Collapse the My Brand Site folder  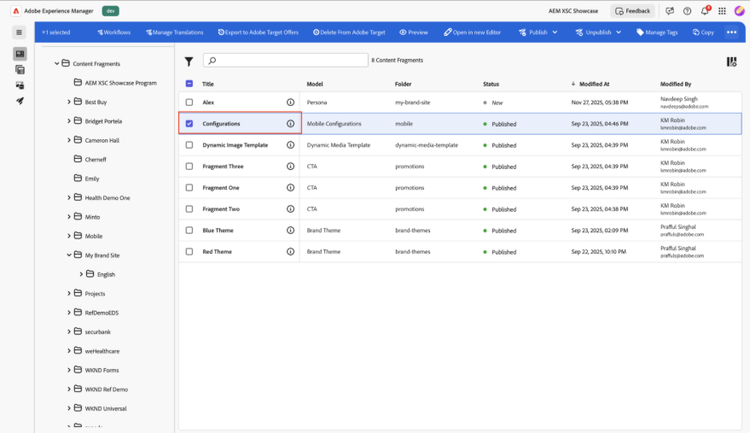(69, 255)
